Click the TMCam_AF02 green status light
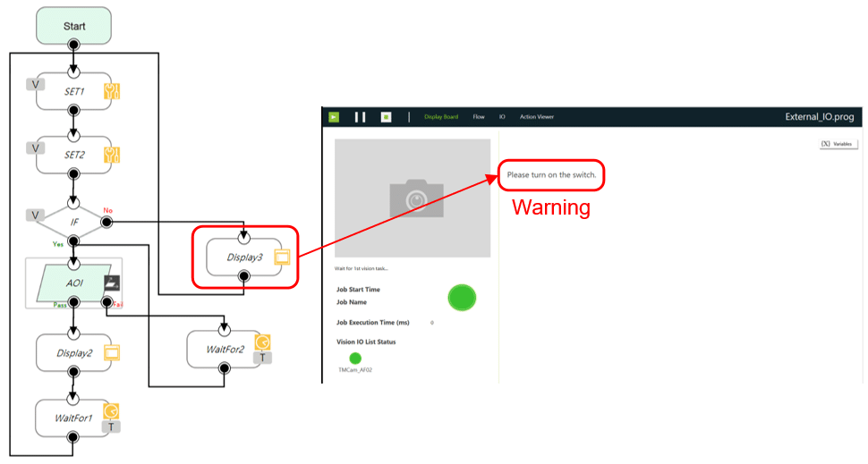This screenshot has height=464, width=868. [x=355, y=358]
